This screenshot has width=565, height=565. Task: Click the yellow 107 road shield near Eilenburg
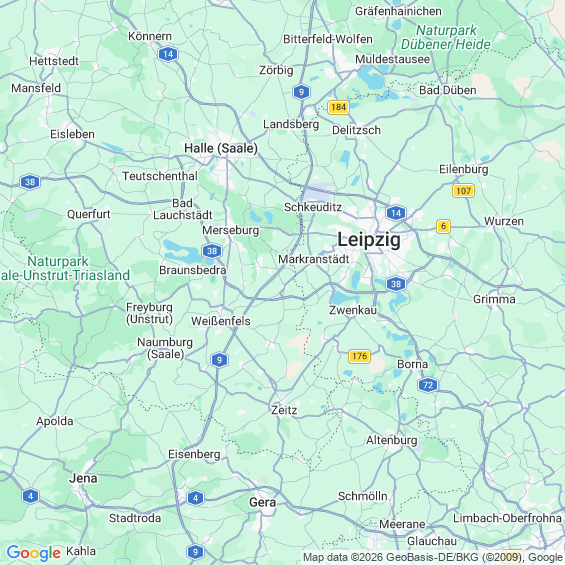[463, 191]
